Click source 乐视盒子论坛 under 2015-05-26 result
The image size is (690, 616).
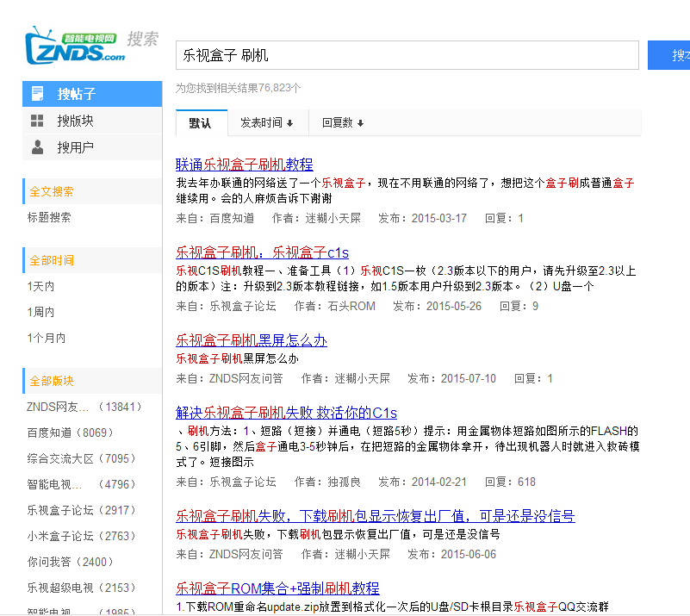[243, 306]
